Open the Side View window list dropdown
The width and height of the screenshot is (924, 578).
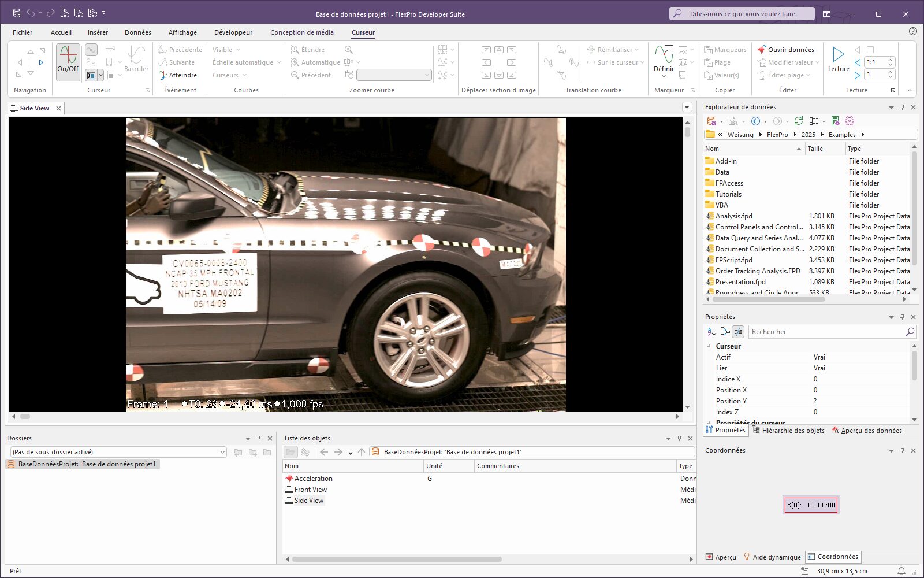[x=687, y=107]
